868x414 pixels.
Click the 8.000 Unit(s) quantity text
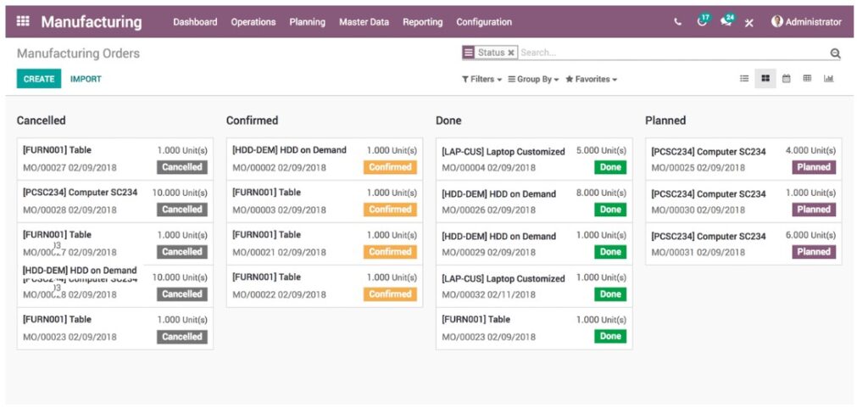tap(601, 193)
